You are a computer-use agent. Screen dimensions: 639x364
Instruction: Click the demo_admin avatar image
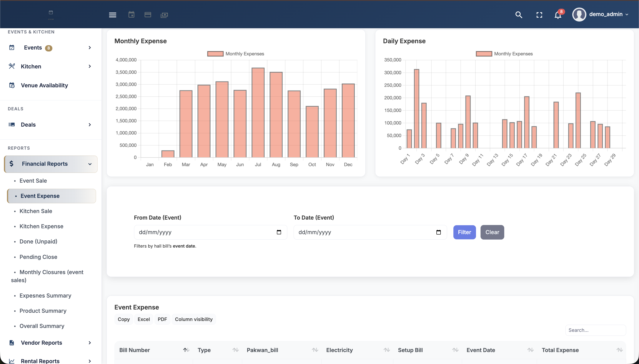[x=579, y=14]
